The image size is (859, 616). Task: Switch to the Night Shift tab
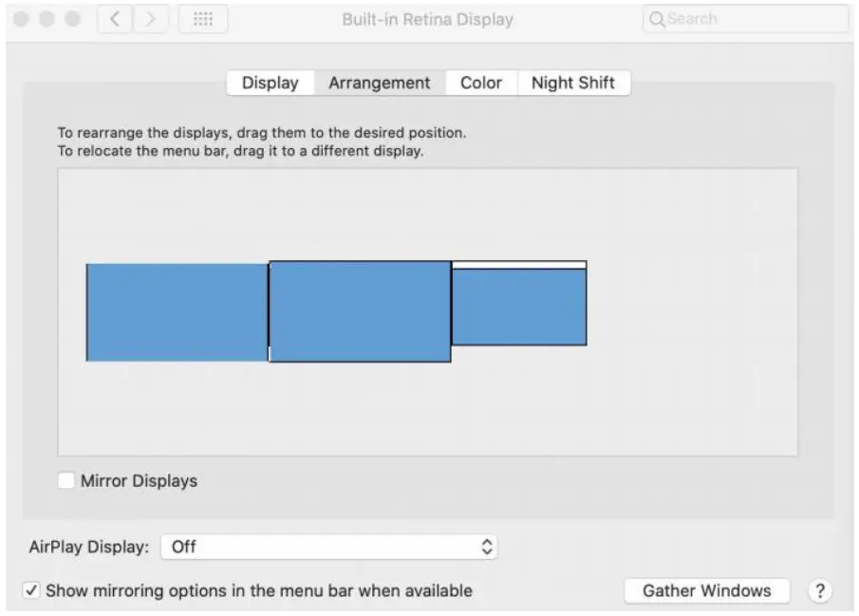[572, 84]
